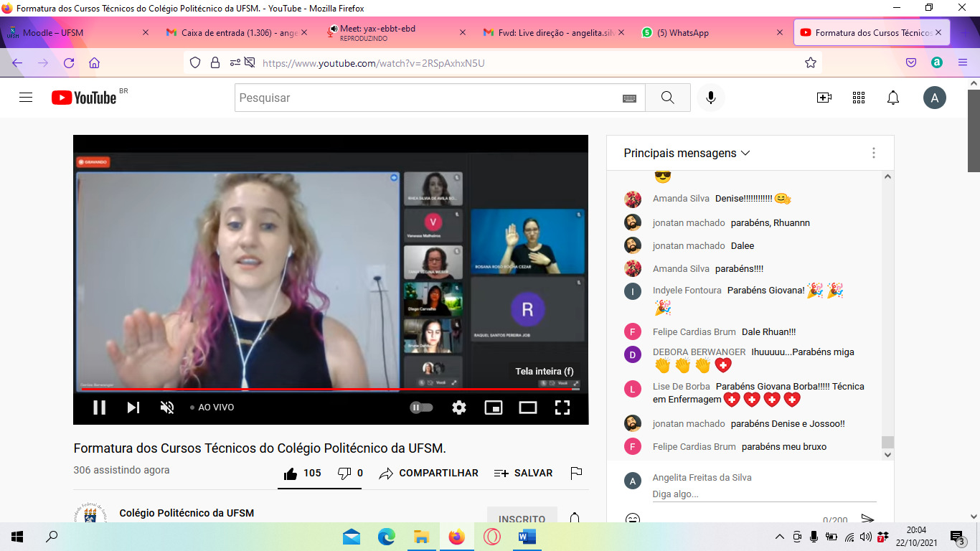Switch to theater mode view
This screenshot has width=980, height=551.
coord(528,408)
